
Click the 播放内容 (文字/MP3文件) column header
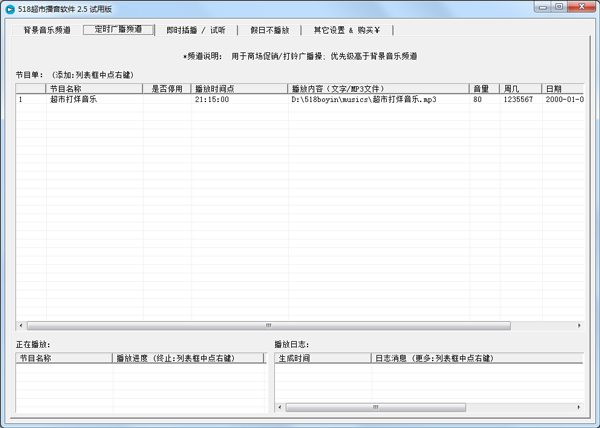pyautogui.click(x=378, y=89)
